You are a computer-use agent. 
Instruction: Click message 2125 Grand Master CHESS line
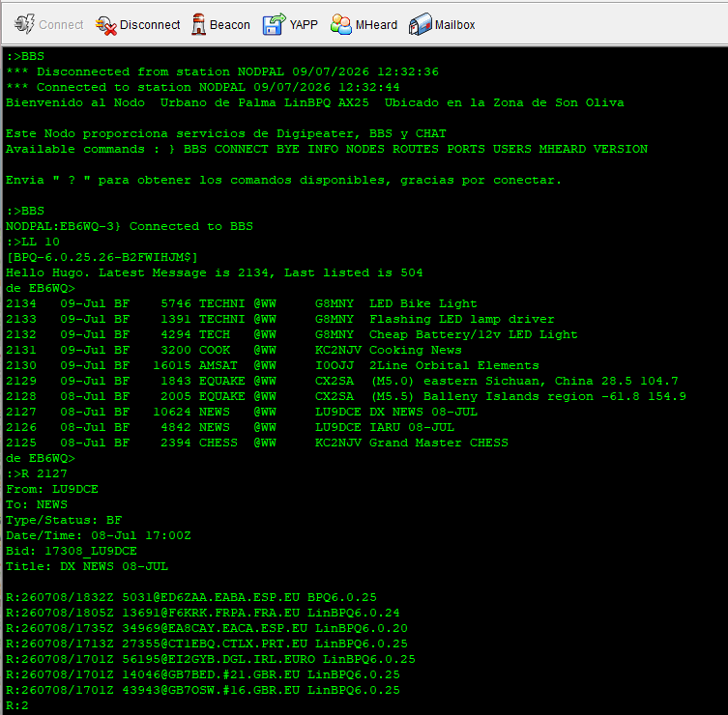(257, 443)
